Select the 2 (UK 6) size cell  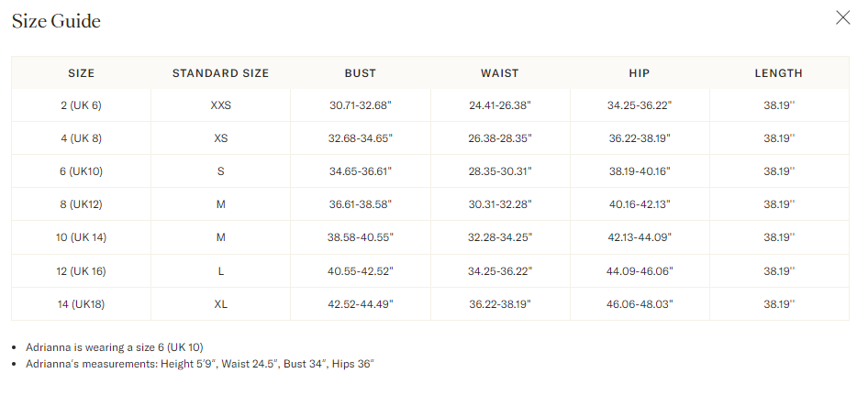click(82, 105)
